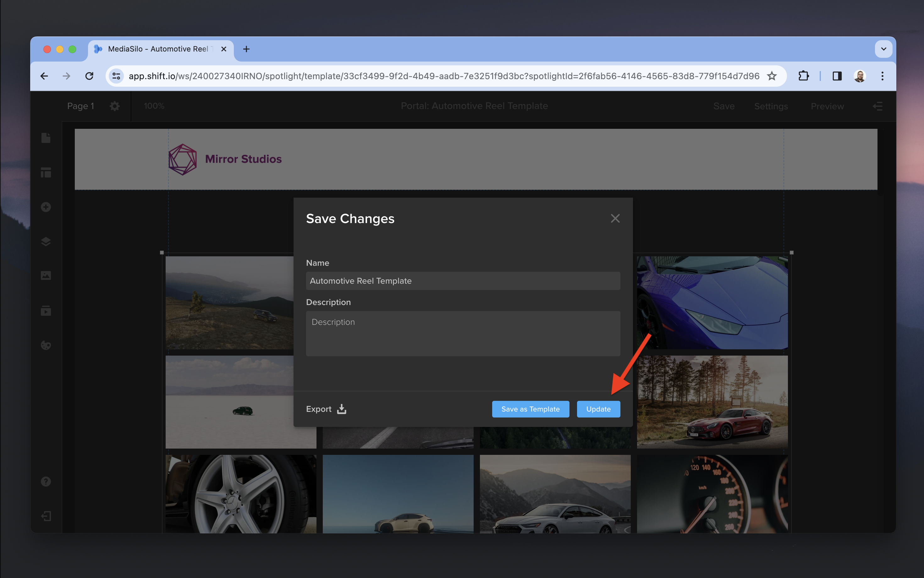Click the Add element plus icon
The height and width of the screenshot is (578, 924).
46,207
